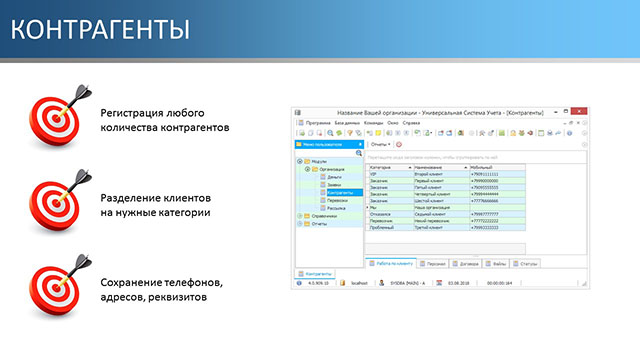
Task: Switch to the Договора tab
Action: pos(466,264)
